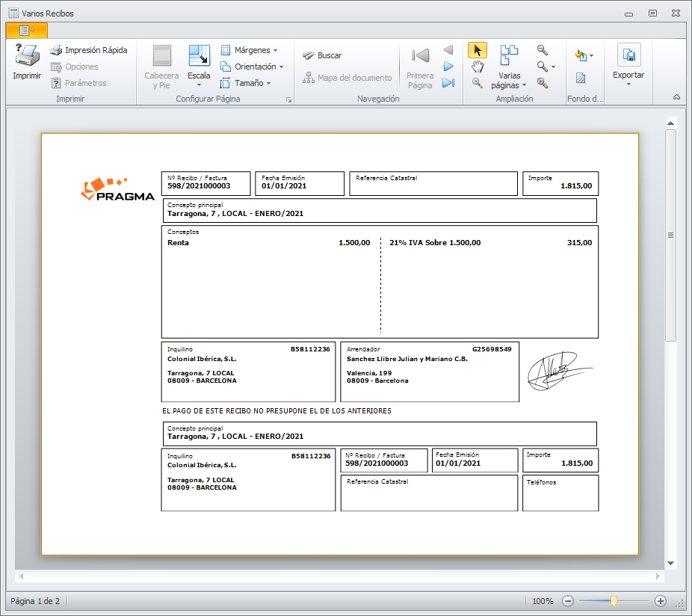Expand the Escala dropdown arrow
This screenshot has width=692, height=616.
[x=199, y=84]
